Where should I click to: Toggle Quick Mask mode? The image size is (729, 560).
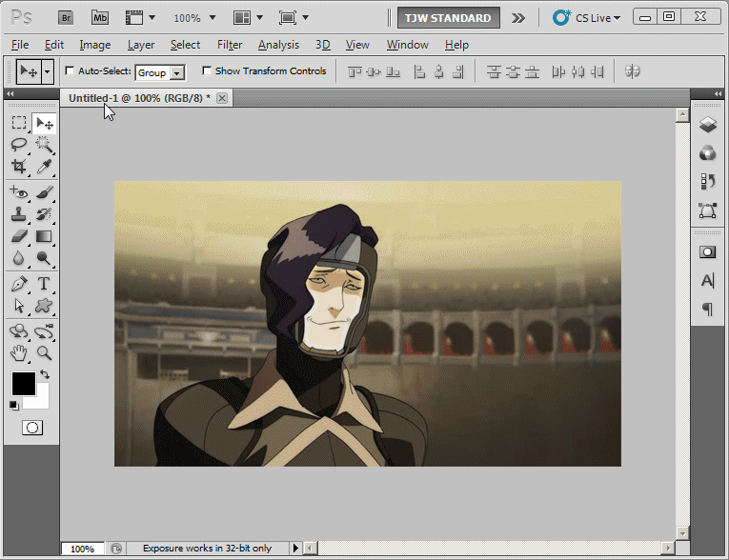32,428
